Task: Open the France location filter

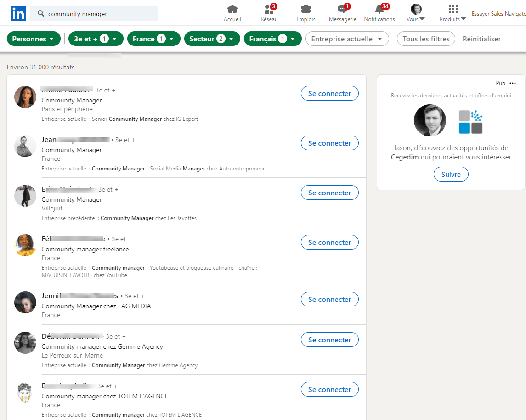Action: (153, 39)
